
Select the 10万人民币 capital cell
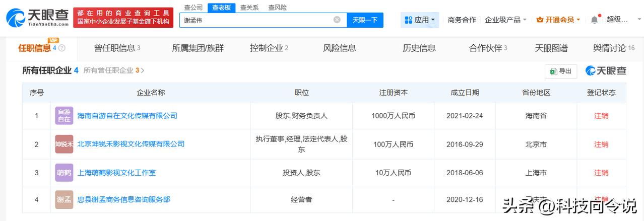(393, 173)
